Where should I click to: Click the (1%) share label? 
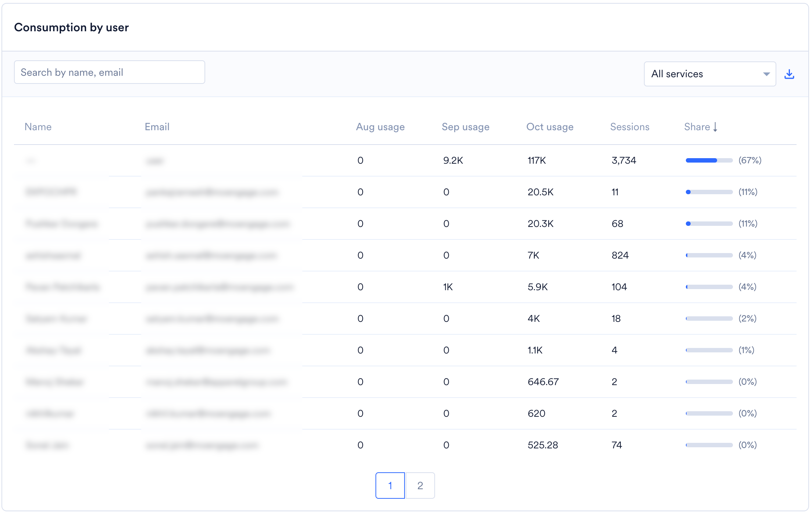point(746,350)
